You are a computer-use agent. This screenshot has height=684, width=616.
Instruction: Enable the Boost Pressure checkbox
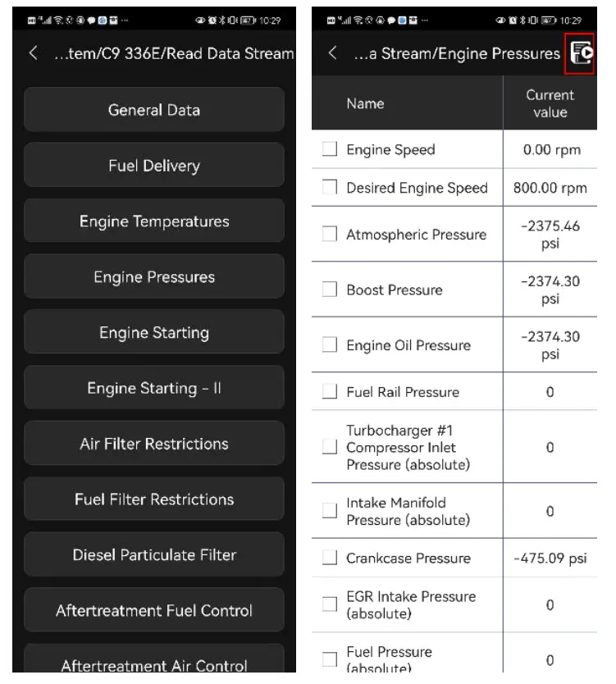coord(330,290)
